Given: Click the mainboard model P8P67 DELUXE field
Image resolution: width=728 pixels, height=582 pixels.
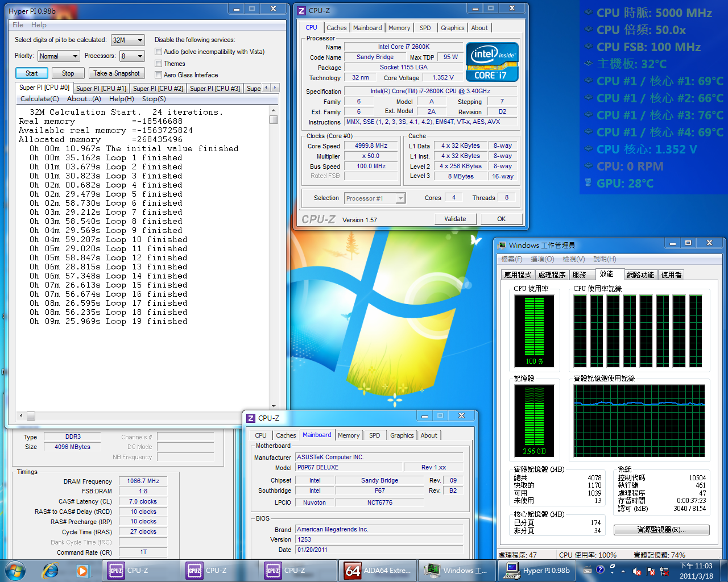Looking at the screenshot, I should click(x=349, y=467).
